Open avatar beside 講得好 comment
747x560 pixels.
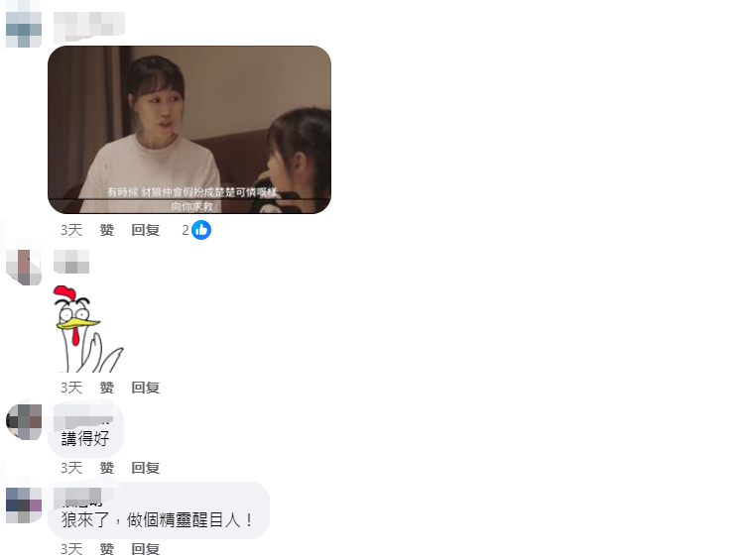tap(24, 421)
